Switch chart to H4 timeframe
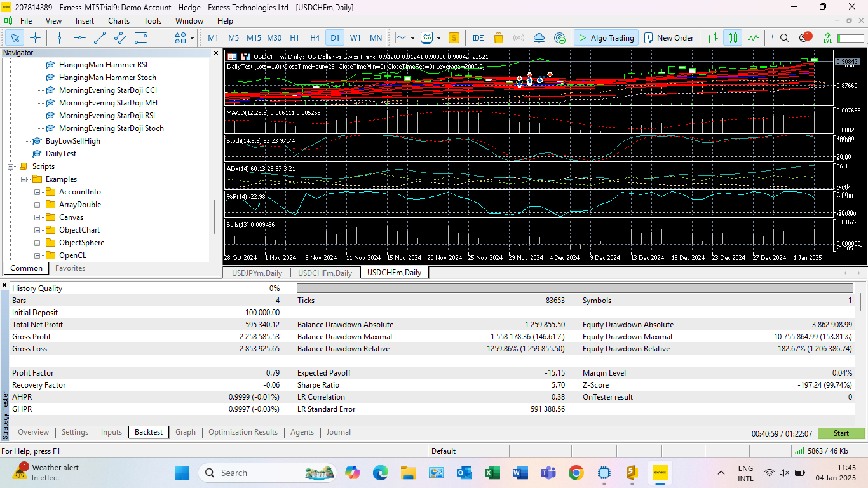This screenshot has width=868, height=488. (x=315, y=38)
